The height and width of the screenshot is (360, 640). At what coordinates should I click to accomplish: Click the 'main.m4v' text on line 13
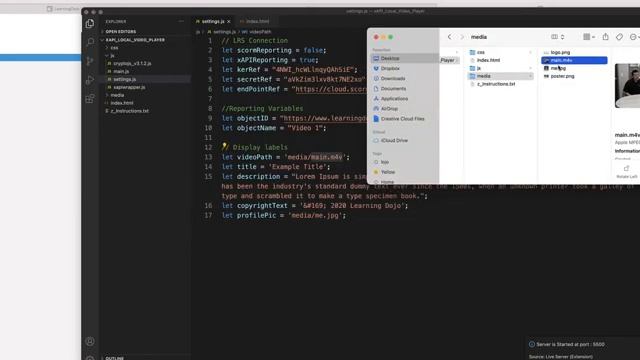327,157
